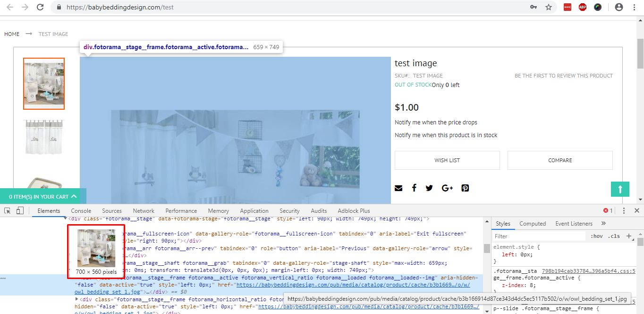Switch to the Console tab
Image resolution: width=644 pixels, height=314 pixels.
tap(81, 211)
